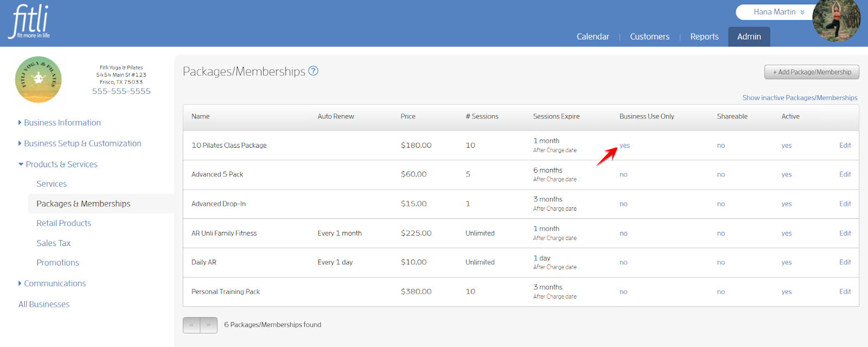Click Business Use Only 'yes' for 10 Pilates
This screenshot has width=868, height=347.
click(x=624, y=145)
